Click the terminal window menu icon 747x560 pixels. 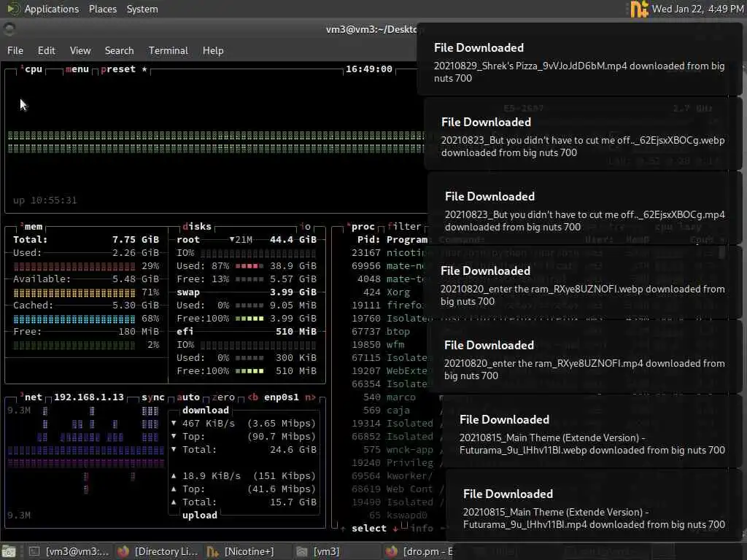point(9,29)
